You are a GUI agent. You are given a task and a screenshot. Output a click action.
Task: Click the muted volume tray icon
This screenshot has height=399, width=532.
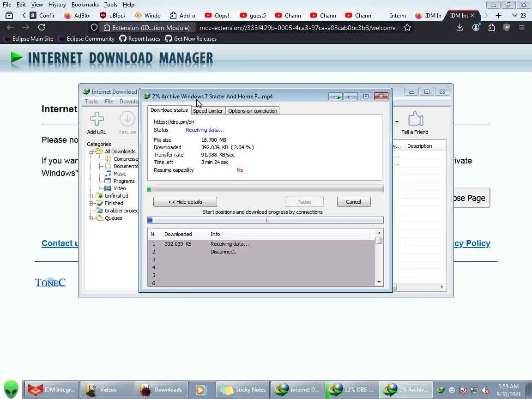click(x=485, y=390)
